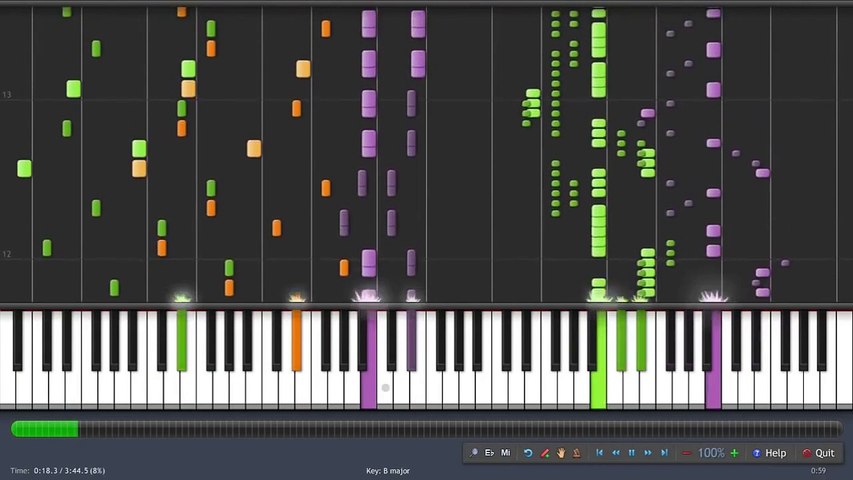Click the green song progress bar

[45, 429]
